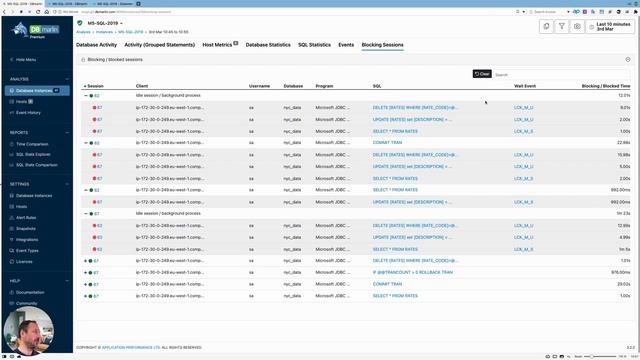This screenshot has width=640, height=360.
Task: Expand the DELETE row with 1.01s
Action: pos(85,261)
